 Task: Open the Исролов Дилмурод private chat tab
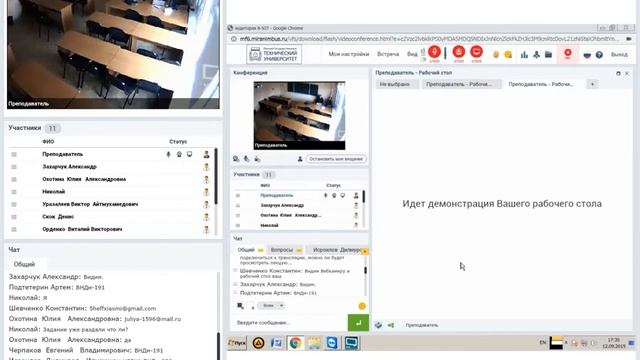pos(336,250)
